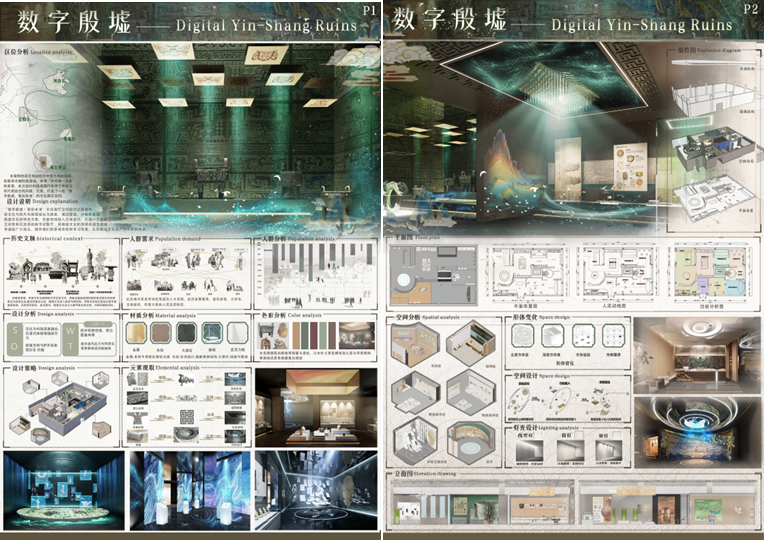Click the P1 page label
This screenshot has width=764, height=540.
[x=370, y=9]
